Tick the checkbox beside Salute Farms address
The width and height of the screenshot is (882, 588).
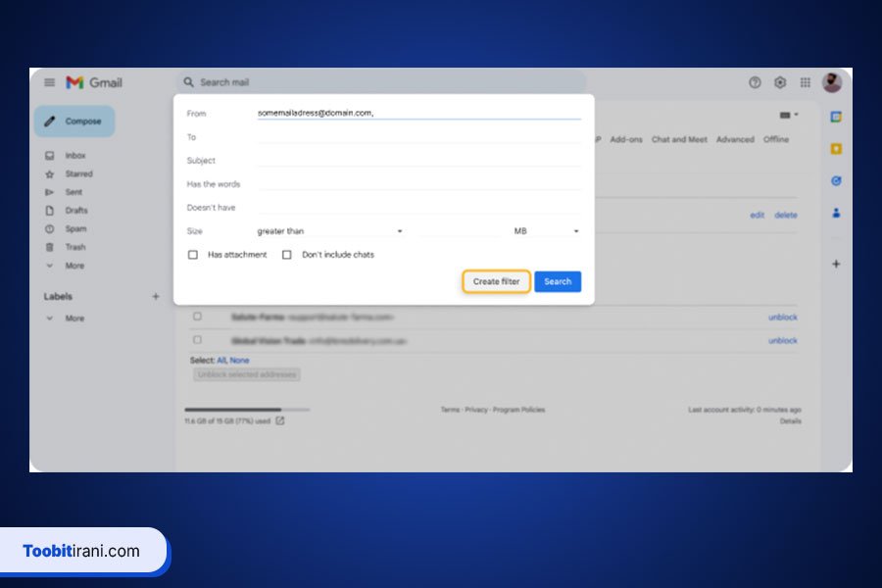(x=197, y=317)
